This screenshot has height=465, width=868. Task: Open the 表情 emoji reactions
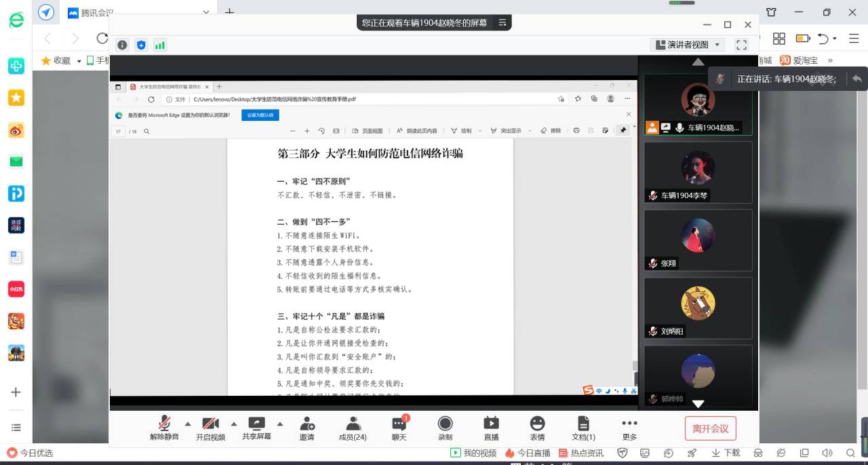click(537, 428)
